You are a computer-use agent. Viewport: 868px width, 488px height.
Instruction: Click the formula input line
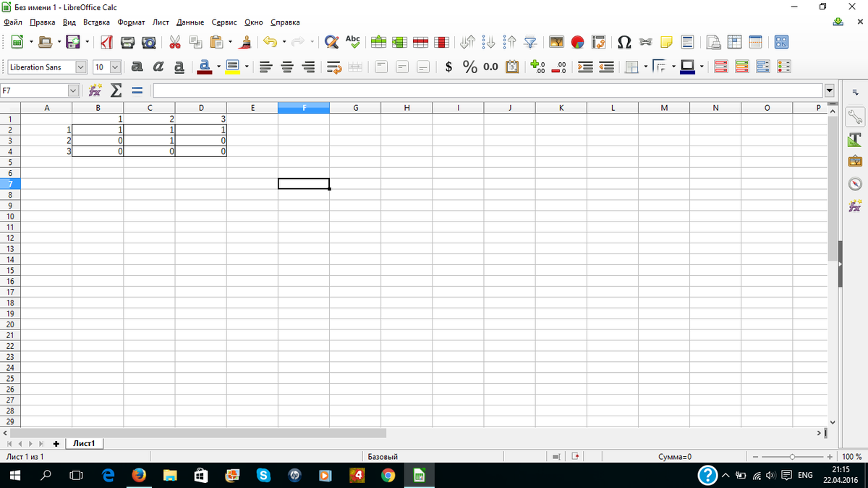click(x=488, y=91)
